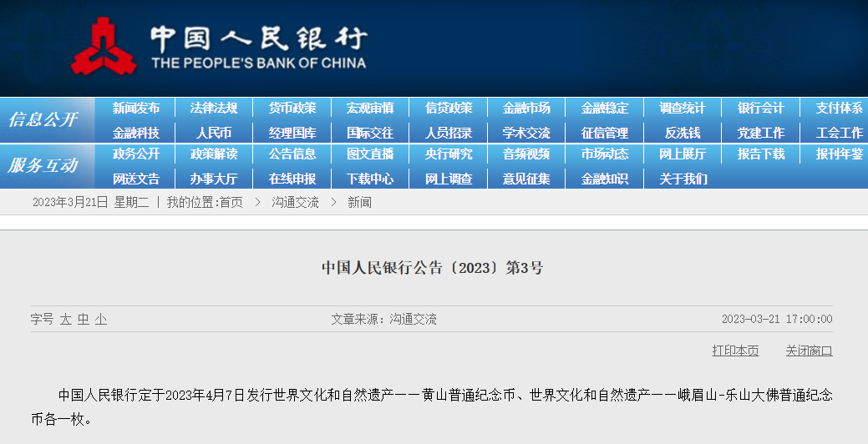The image size is (868, 444).
Task: Open 网送文告 navigation link
Action: pyautogui.click(x=135, y=179)
